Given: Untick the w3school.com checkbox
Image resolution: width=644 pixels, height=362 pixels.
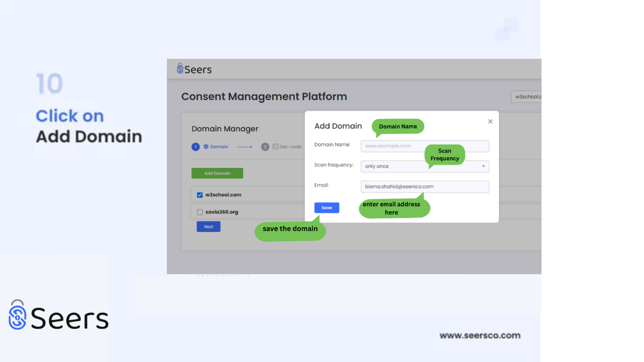Looking at the screenshot, I should pos(200,195).
